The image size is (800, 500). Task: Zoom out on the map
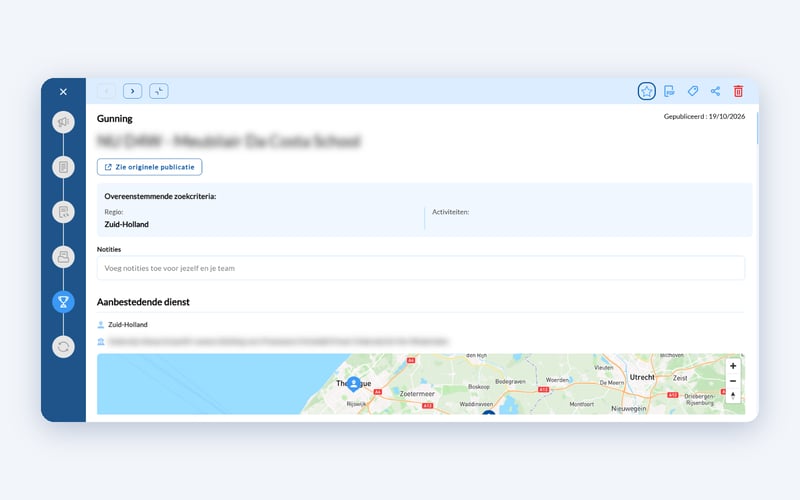click(x=733, y=381)
